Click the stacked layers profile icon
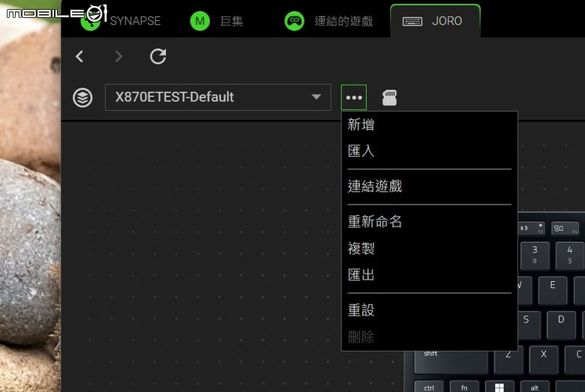Viewport: 585px width, 392px height. (x=82, y=97)
